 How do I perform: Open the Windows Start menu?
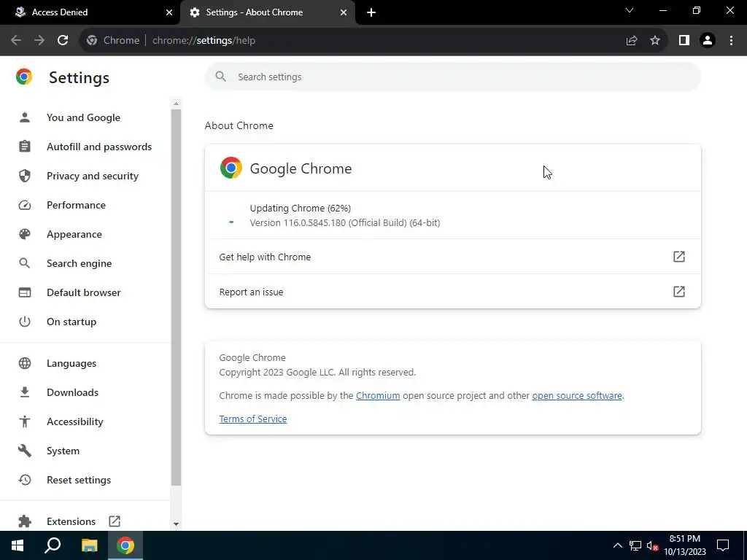[x=18, y=545]
